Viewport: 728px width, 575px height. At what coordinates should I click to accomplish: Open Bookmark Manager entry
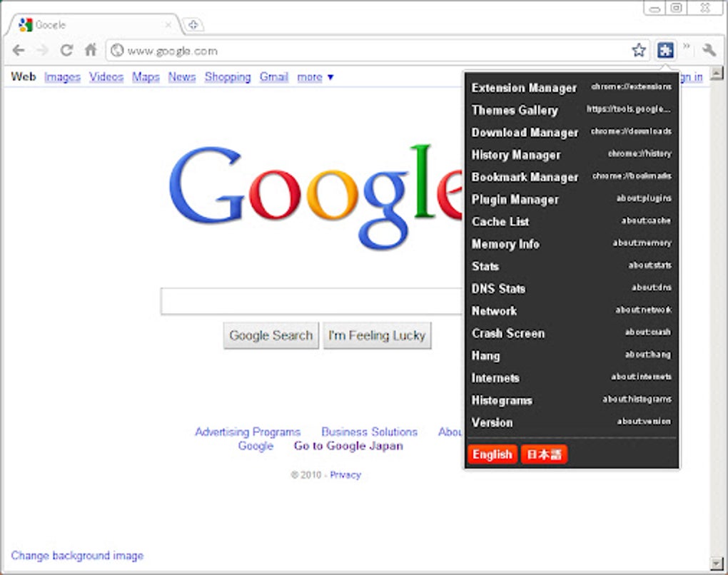(x=572, y=177)
